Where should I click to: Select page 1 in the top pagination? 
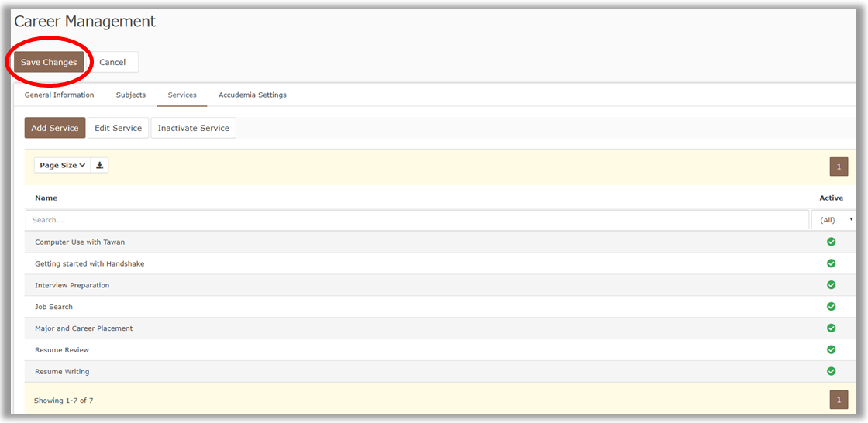pyautogui.click(x=839, y=167)
